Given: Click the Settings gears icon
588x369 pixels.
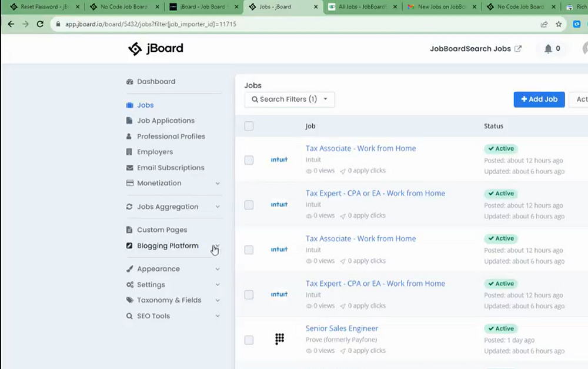Looking at the screenshot, I should point(130,284).
